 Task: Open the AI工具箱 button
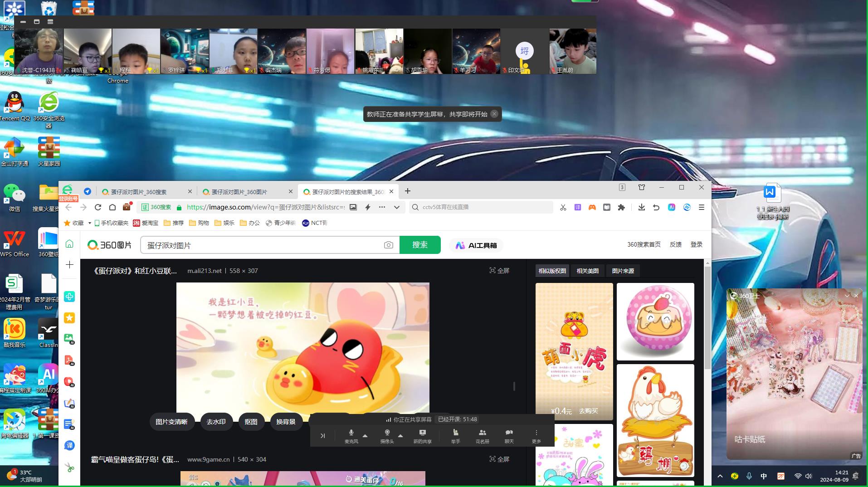tap(476, 245)
